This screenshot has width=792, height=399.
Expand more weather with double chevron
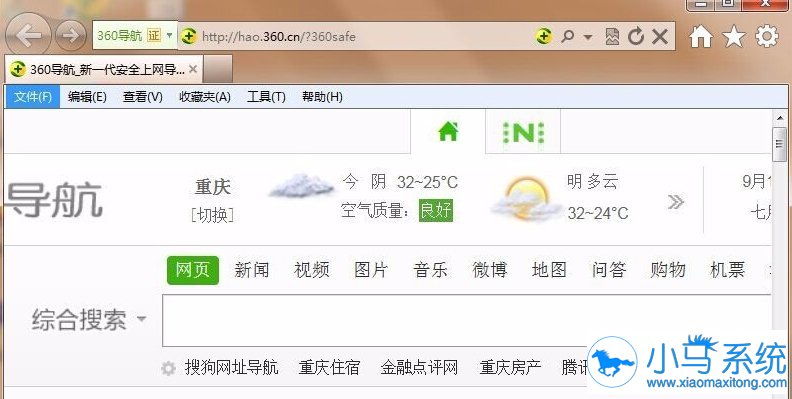click(675, 203)
